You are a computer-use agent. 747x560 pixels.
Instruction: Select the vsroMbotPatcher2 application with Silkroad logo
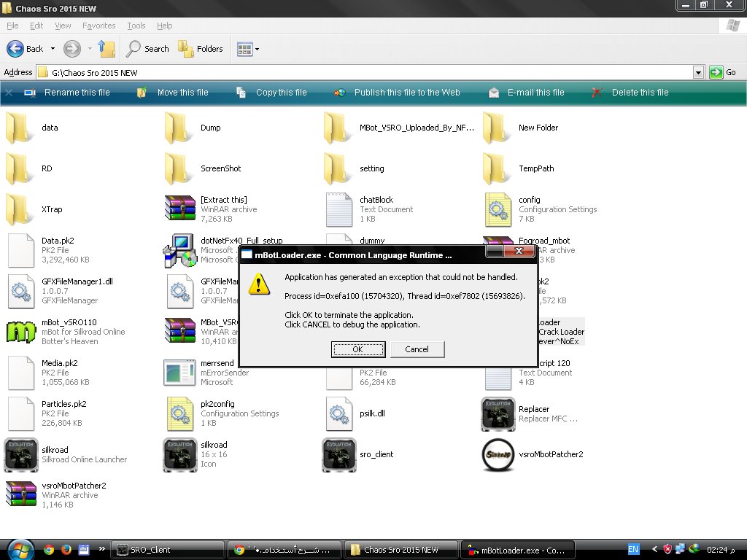[533, 455]
